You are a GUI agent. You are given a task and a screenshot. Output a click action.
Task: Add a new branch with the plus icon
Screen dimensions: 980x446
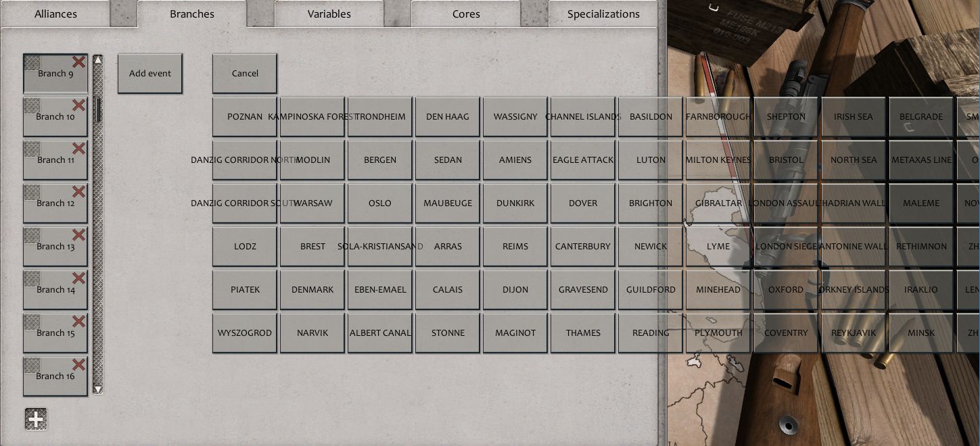tap(36, 420)
